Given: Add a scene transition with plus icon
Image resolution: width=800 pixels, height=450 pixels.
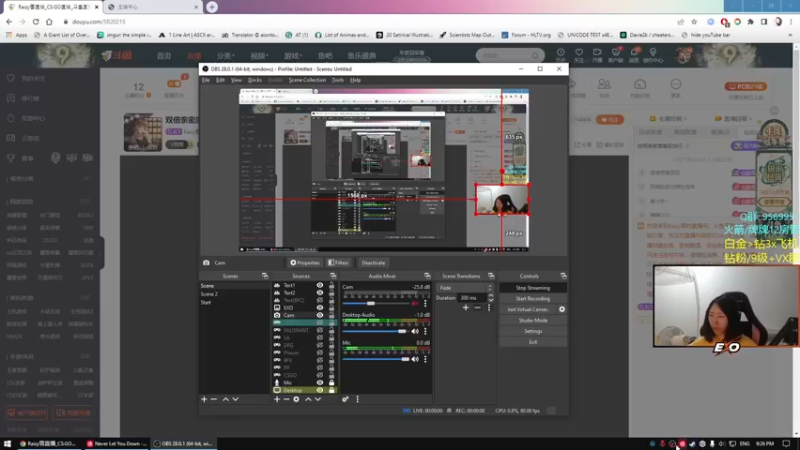Looking at the screenshot, I should point(465,308).
